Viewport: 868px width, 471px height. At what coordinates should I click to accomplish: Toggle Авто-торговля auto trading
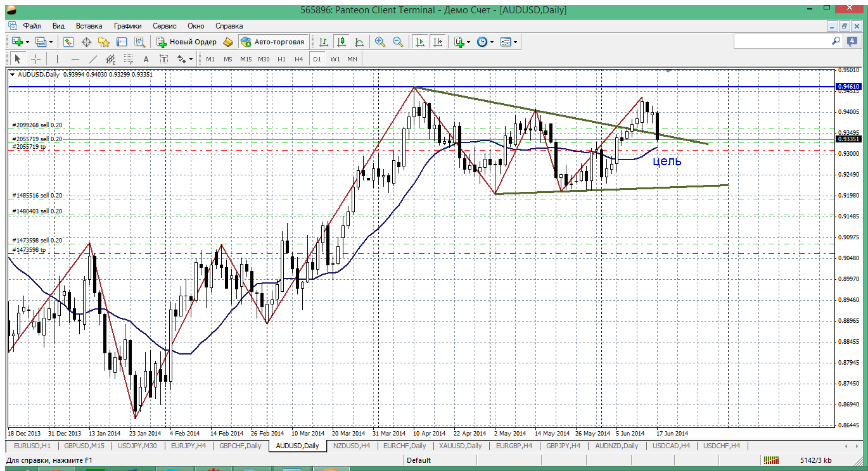click(272, 42)
